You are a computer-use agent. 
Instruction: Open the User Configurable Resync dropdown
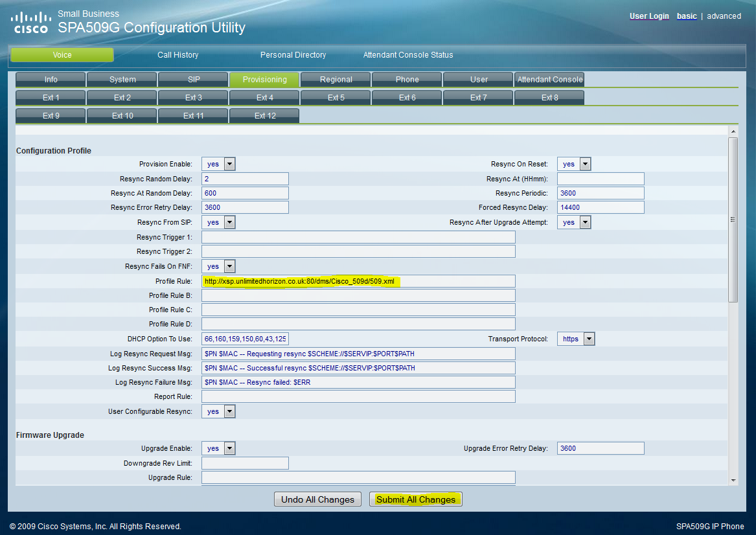(x=218, y=411)
